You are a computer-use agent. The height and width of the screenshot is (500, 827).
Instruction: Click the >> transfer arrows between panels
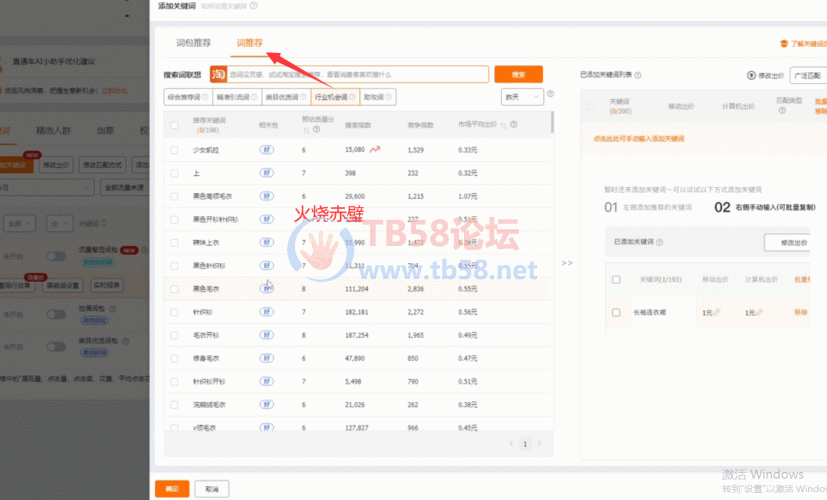567,263
